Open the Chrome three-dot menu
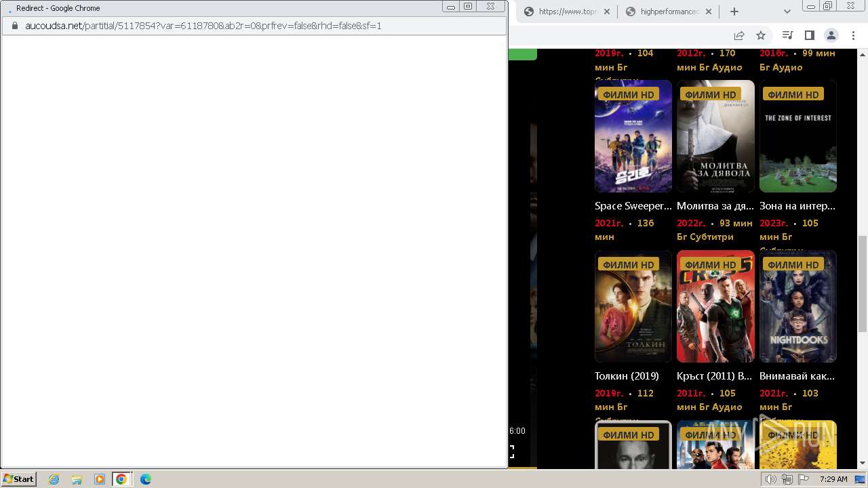 click(852, 35)
